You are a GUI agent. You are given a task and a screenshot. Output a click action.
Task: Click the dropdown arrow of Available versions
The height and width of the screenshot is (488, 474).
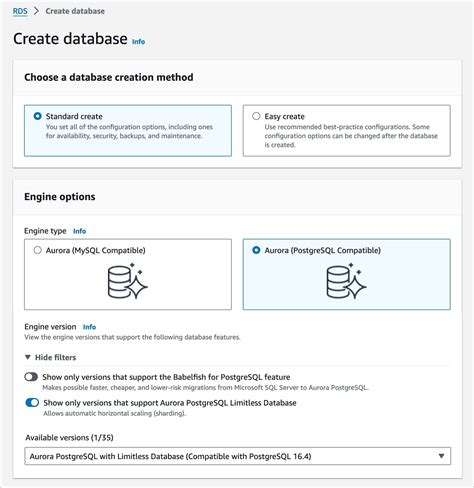(441, 456)
